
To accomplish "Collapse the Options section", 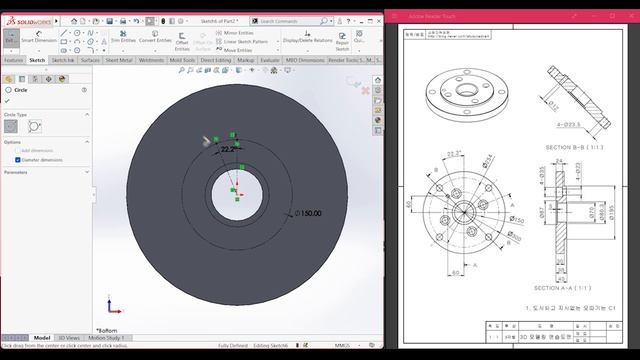I will (87, 142).
